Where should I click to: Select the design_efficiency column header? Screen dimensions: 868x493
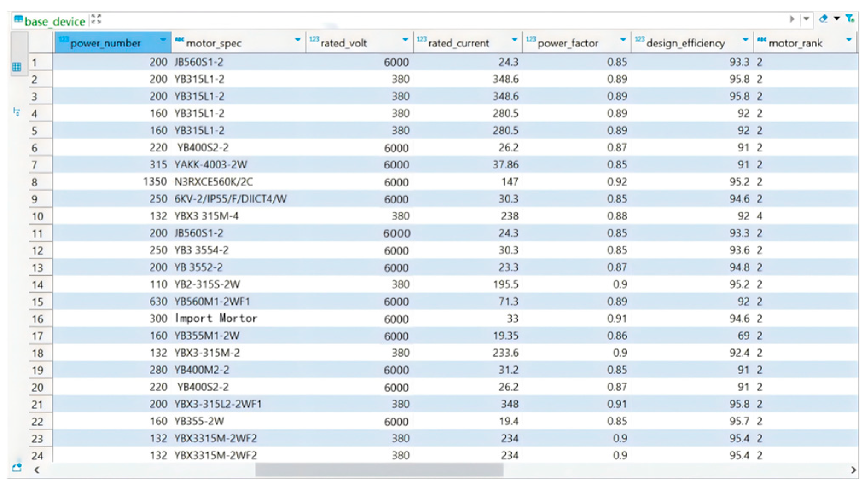(x=685, y=43)
